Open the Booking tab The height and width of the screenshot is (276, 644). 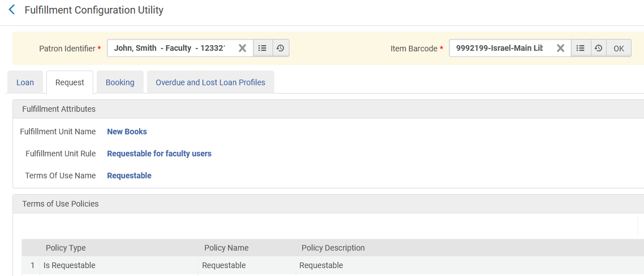tap(120, 82)
